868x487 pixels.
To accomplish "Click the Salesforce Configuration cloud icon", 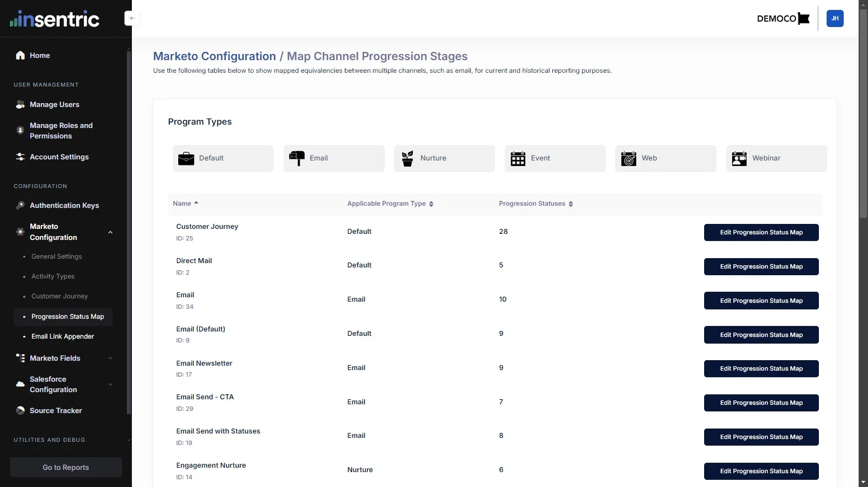I will click(x=20, y=384).
